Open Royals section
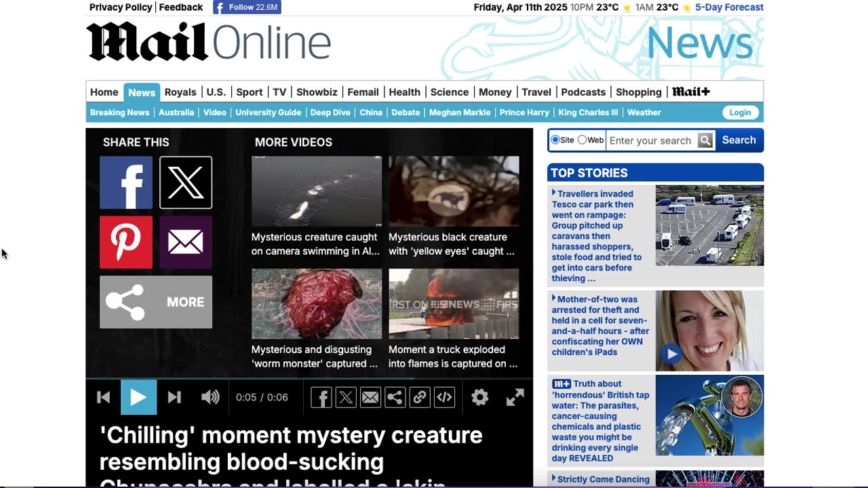The width and height of the screenshot is (868, 488). [x=180, y=92]
